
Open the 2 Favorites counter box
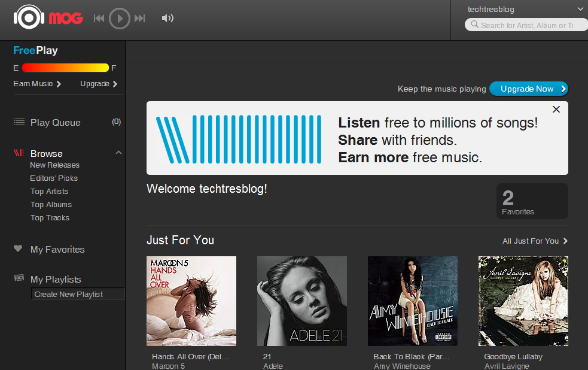[532, 201]
